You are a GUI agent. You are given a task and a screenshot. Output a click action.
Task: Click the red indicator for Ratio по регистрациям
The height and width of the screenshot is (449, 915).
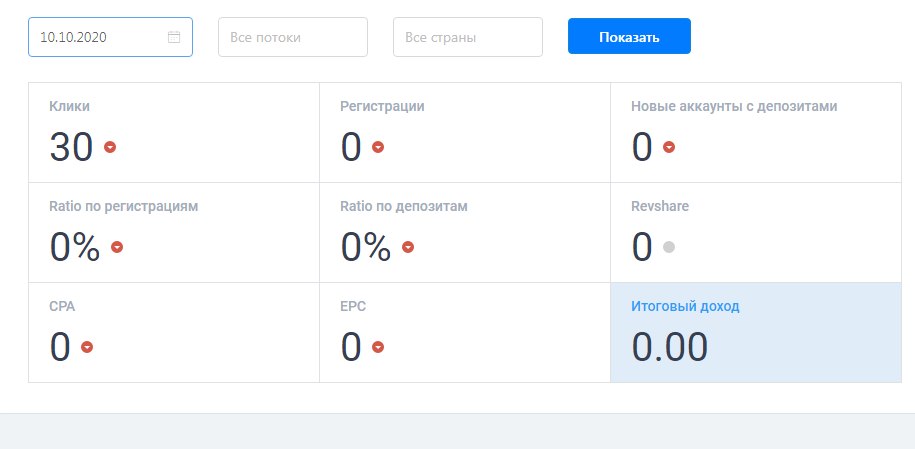[x=117, y=247]
